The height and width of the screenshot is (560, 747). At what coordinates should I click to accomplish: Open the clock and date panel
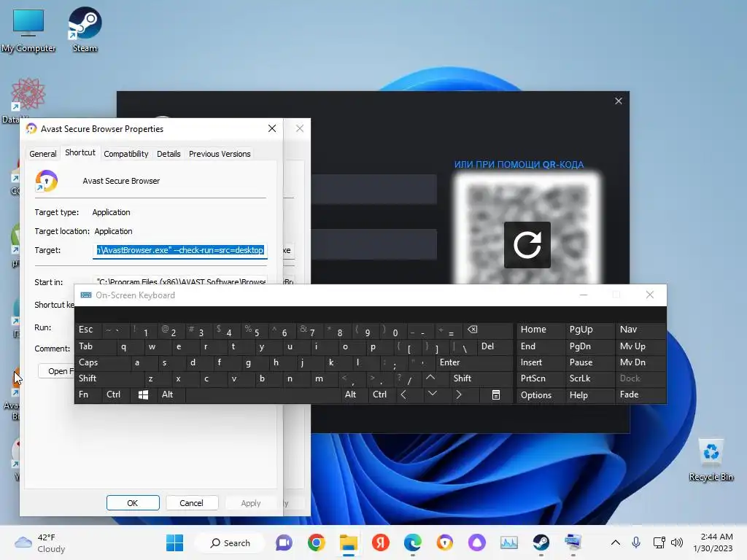713,542
